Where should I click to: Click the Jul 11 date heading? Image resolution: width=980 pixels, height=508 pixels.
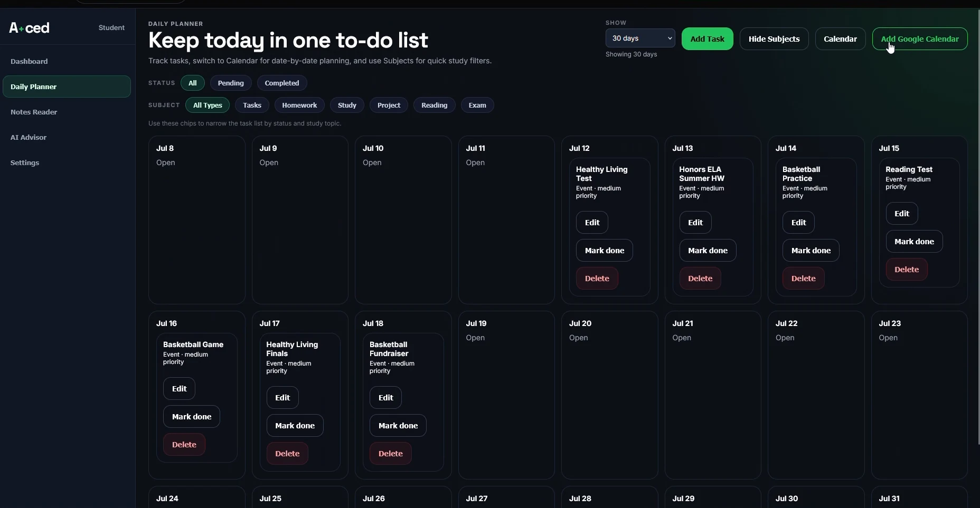475,148
